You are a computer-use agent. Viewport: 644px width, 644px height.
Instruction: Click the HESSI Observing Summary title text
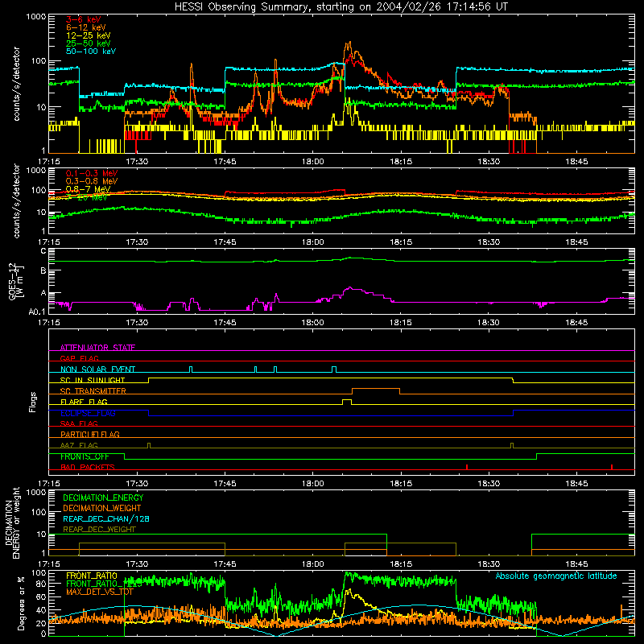(341, 7)
